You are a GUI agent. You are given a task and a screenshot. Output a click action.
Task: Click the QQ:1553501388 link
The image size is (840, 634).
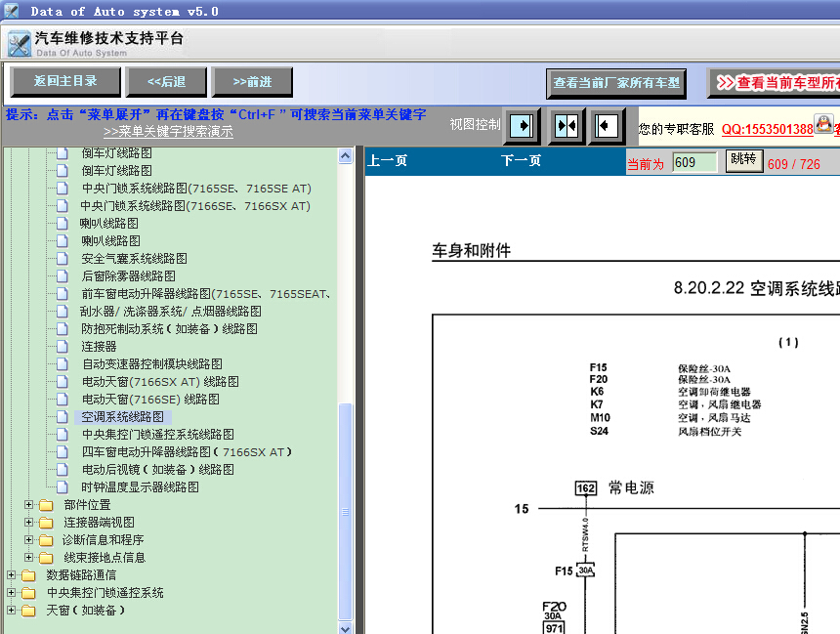(x=767, y=129)
